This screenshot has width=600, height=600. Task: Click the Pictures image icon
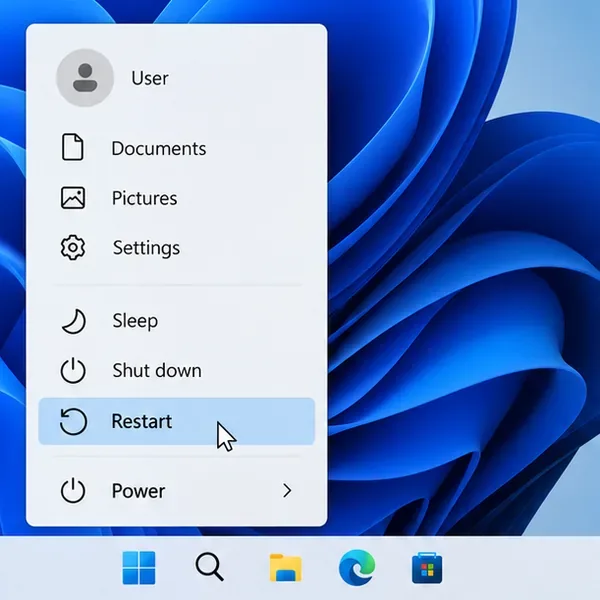[x=73, y=198]
